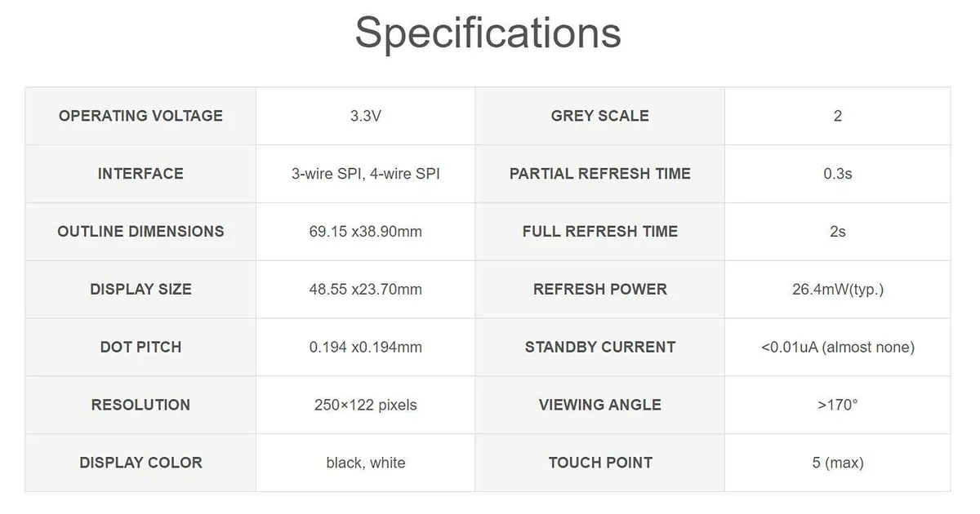Click the PARTIAL REFRESH TIME label
Screen dimensions: 980x514
coord(600,174)
